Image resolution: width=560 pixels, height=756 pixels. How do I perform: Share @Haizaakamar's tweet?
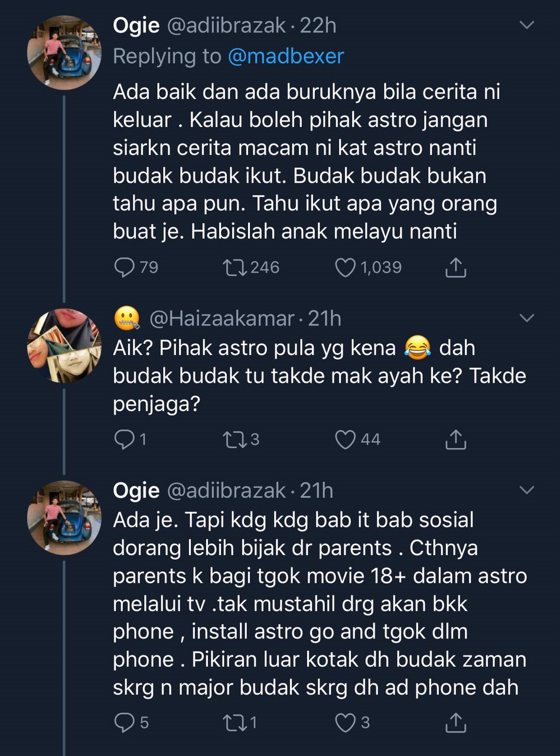point(455,440)
